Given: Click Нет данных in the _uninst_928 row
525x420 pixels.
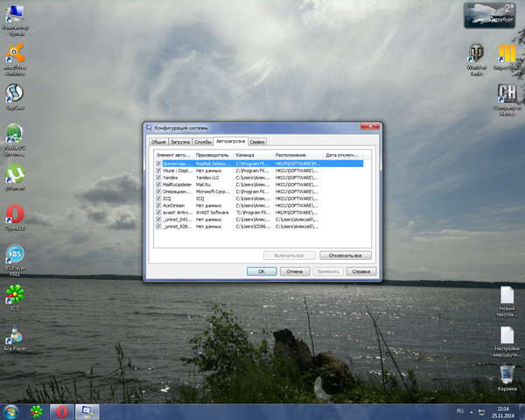Looking at the screenshot, I should [208, 227].
